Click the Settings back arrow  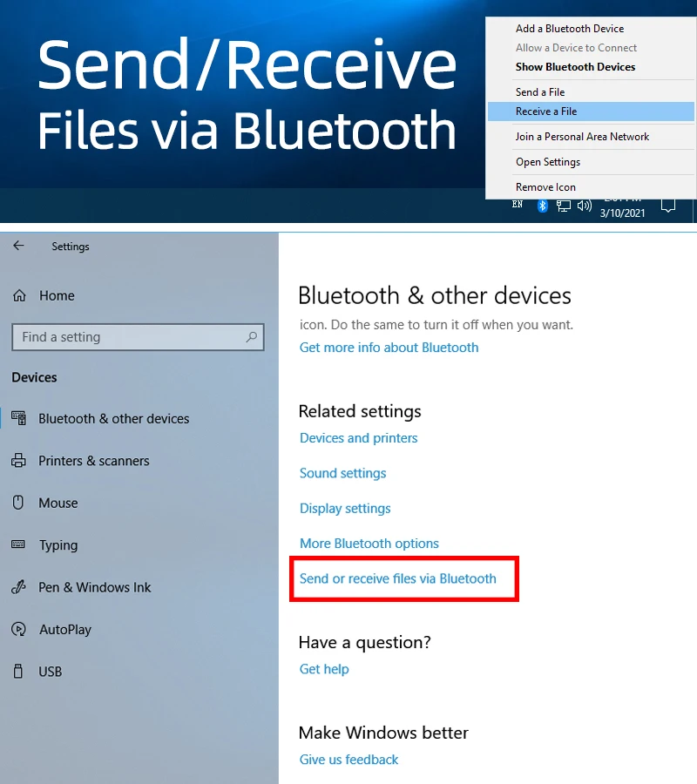pyautogui.click(x=18, y=246)
